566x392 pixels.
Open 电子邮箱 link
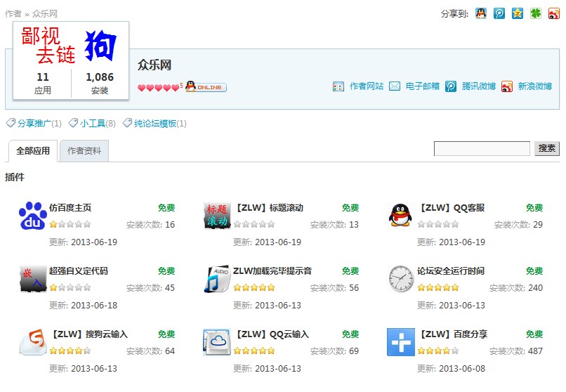point(423,86)
